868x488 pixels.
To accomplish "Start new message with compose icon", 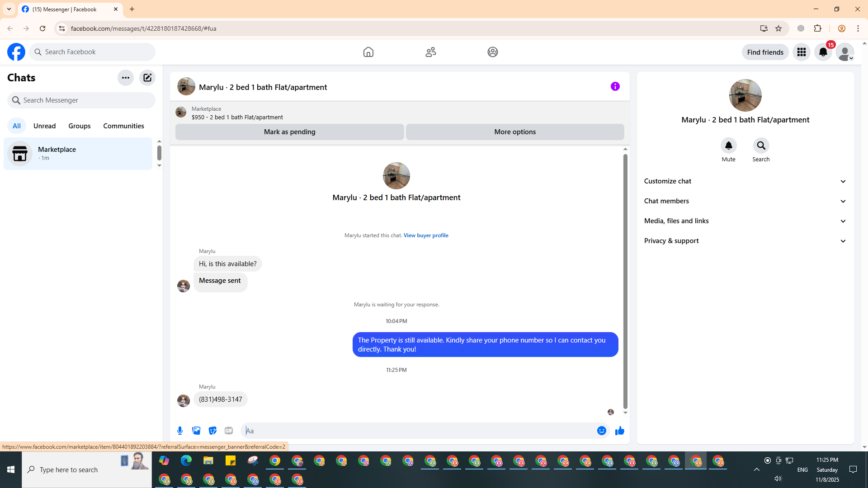I will 147,78.
